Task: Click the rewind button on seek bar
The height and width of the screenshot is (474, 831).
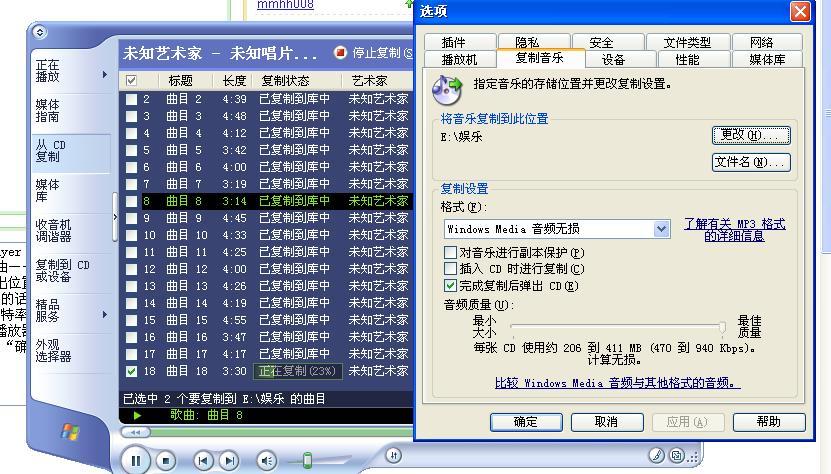Action: pos(135,433)
